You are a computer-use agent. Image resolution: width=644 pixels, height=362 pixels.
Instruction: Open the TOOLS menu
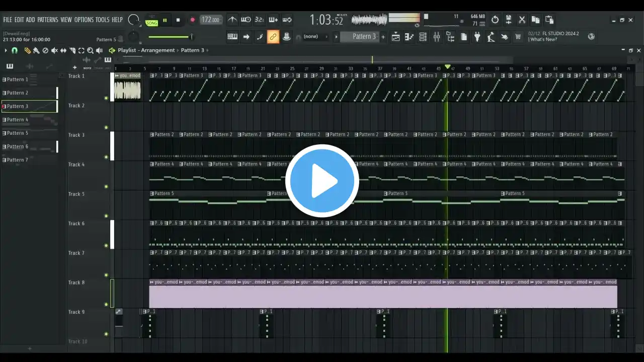102,20
